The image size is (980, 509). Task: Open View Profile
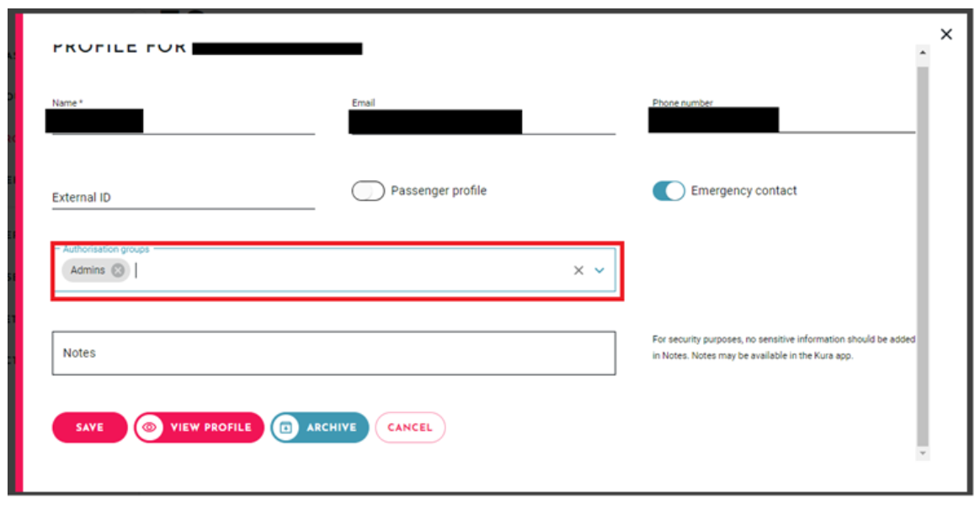(199, 427)
